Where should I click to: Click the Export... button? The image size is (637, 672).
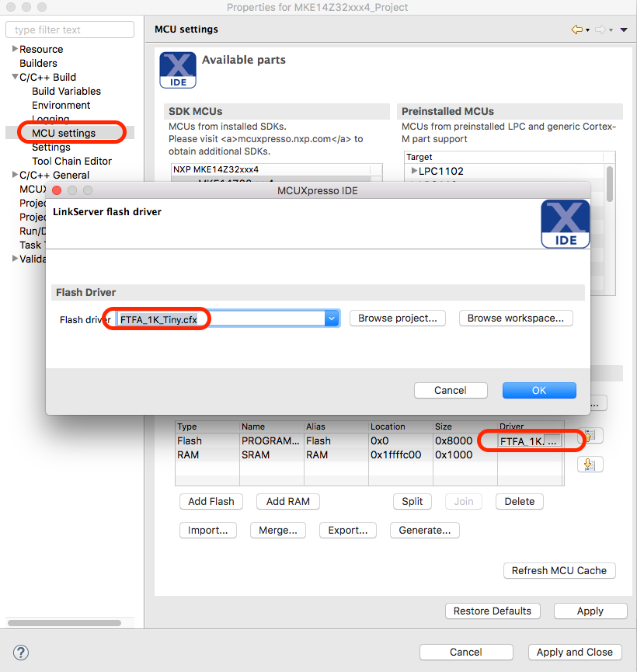(x=348, y=530)
